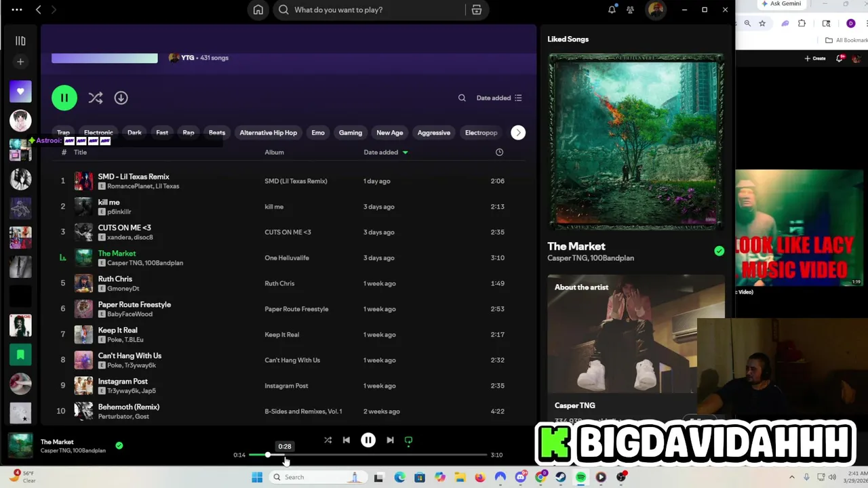Sort by Album column header
The image size is (868, 488).
(x=274, y=152)
